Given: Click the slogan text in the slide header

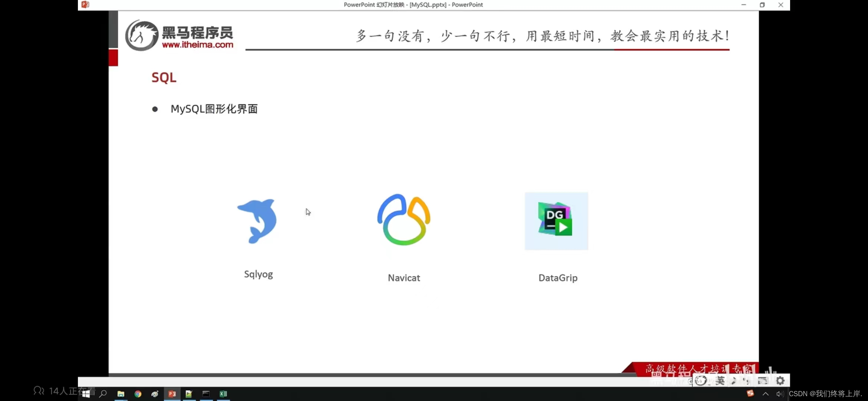Looking at the screenshot, I should [x=543, y=36].
